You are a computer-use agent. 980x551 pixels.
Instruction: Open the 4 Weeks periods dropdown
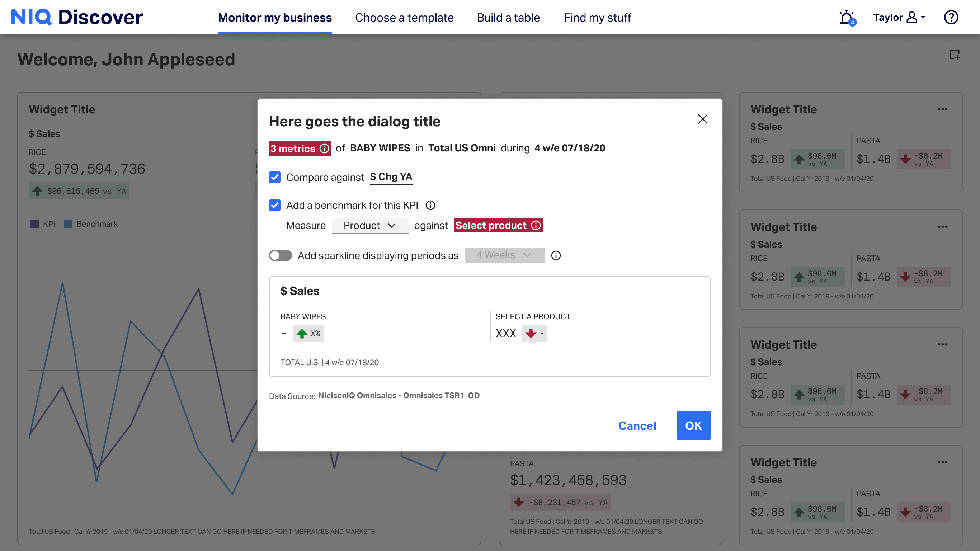504,255
